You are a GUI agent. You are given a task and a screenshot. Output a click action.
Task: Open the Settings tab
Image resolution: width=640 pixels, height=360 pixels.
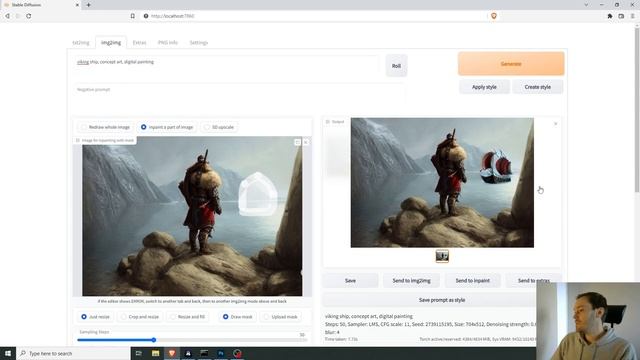click(x=199, y=42)
